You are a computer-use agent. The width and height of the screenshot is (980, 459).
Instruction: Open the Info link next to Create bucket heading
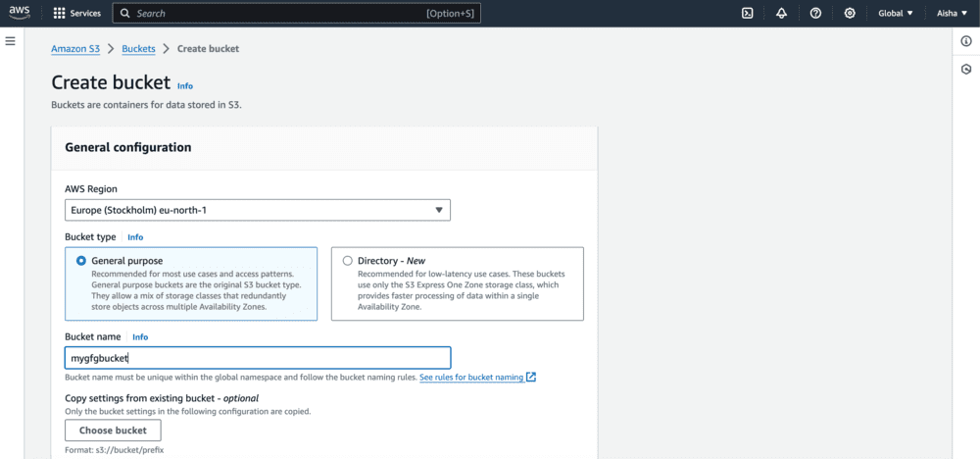click(185, 86)
